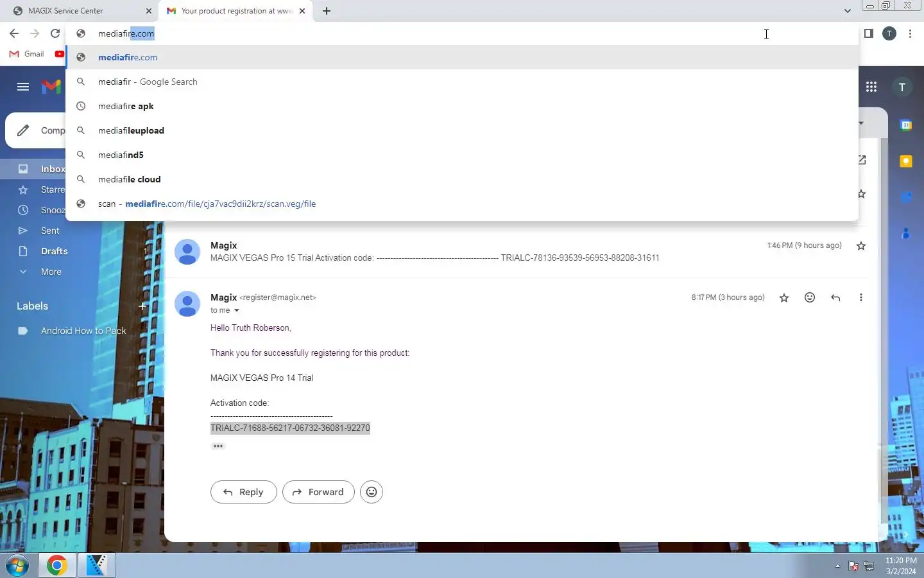The width and height of the screenshot is (924, 578).
Task: Select the mediafire.com autocomplete suggestion
Action: tap(462, 57)
